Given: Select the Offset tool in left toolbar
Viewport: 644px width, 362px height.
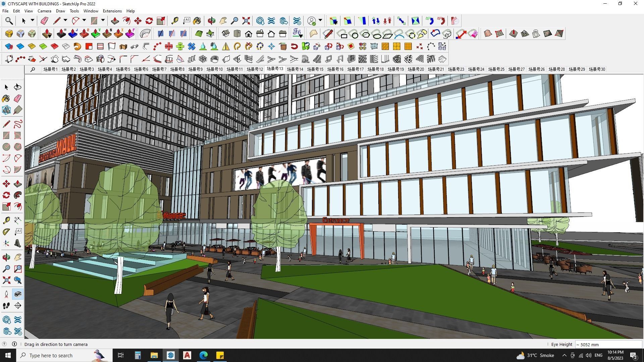Looking at the screenshot, I should point(18,206).
